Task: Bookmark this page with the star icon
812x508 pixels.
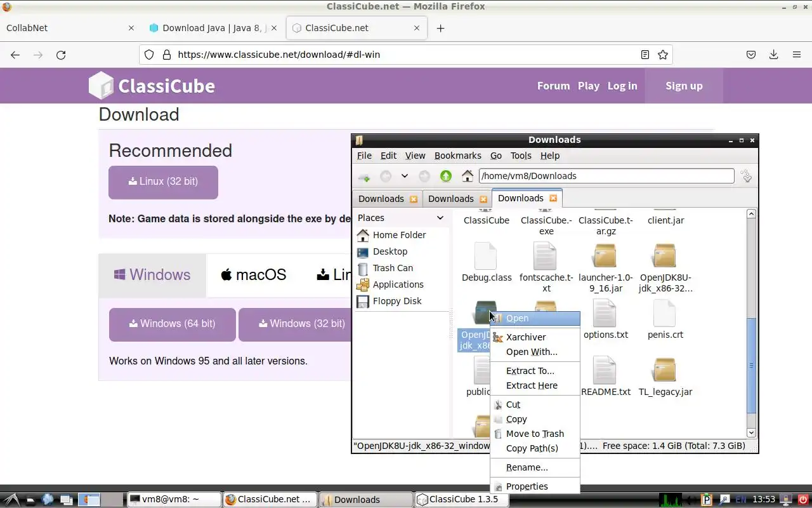Action: click(663, 55)
